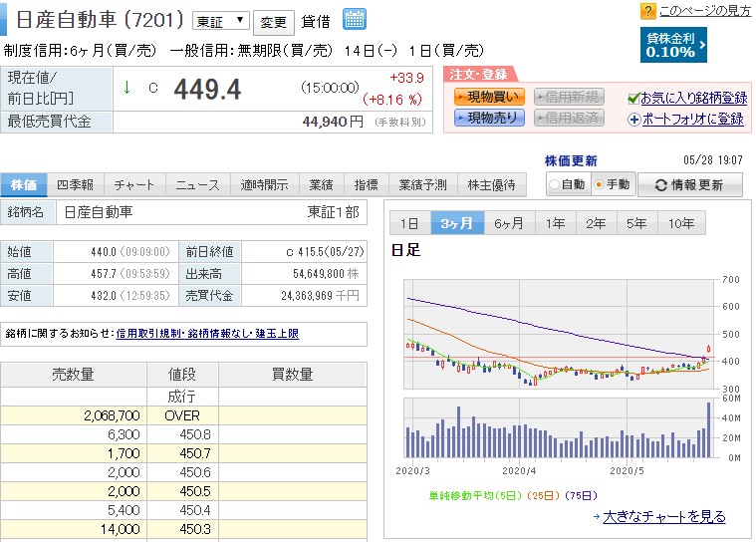
Task: Click the daily candlestick price chart
Action: click(559, 334)
